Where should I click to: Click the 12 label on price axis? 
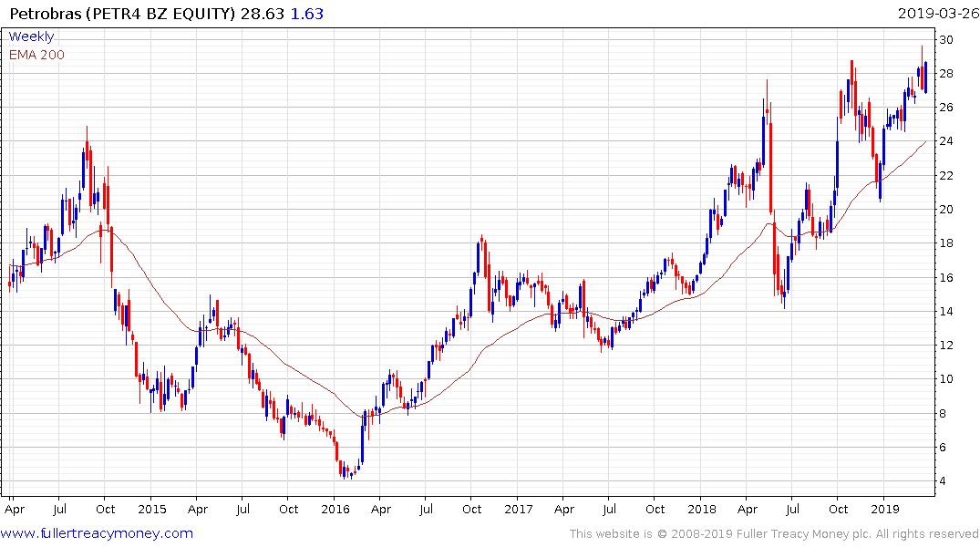tap(946, 346)
